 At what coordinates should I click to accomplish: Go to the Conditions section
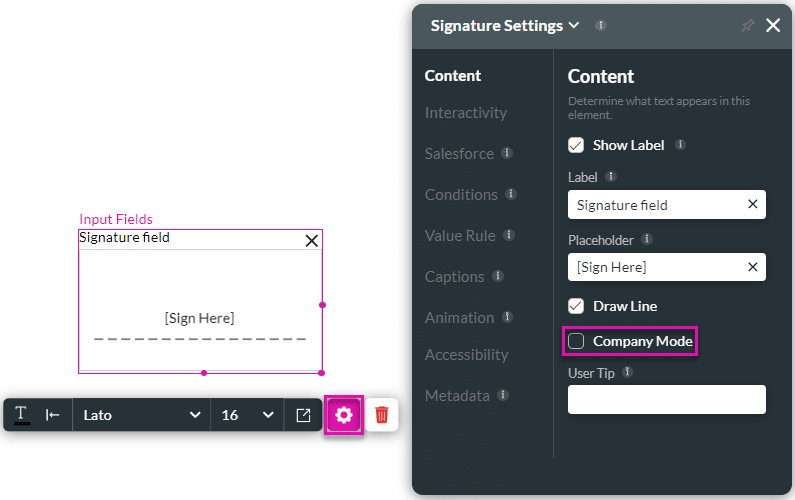point(460,195)
